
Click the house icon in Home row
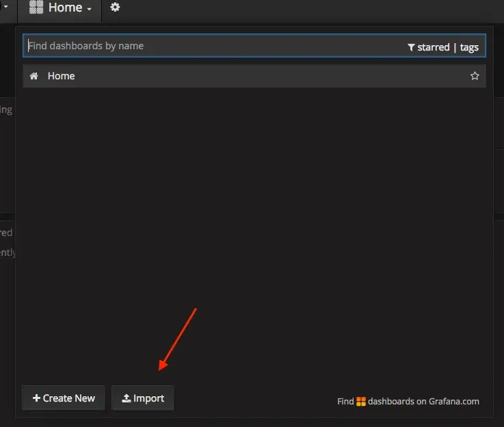click(x=34, y=76)
